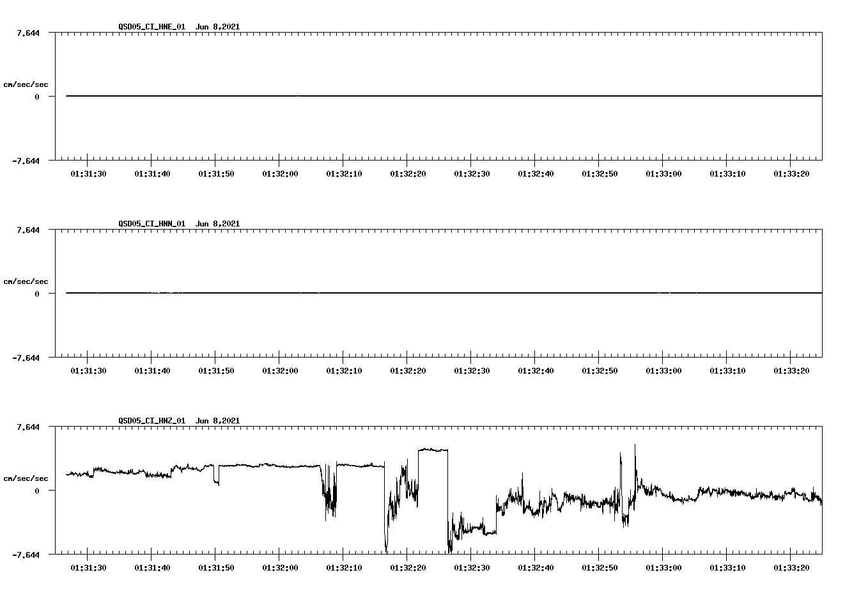868x591 pixels.
Task: Click the -7.644 lower limit of HNE plot
Action: click(x=26, y=161)
